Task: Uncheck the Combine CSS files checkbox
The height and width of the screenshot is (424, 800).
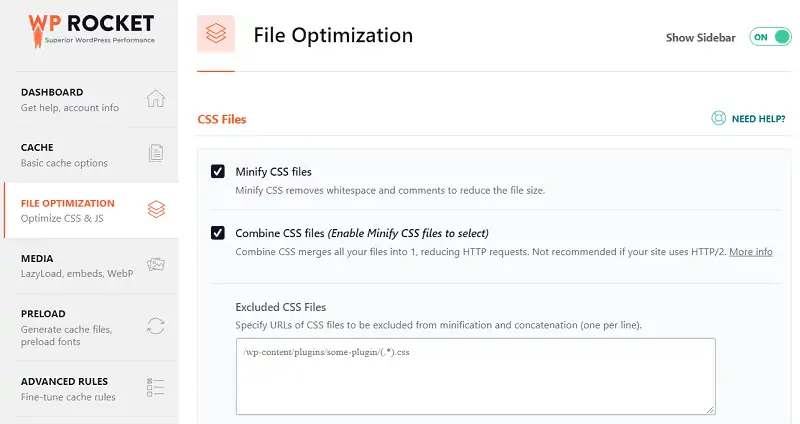Action: [218, 233]
